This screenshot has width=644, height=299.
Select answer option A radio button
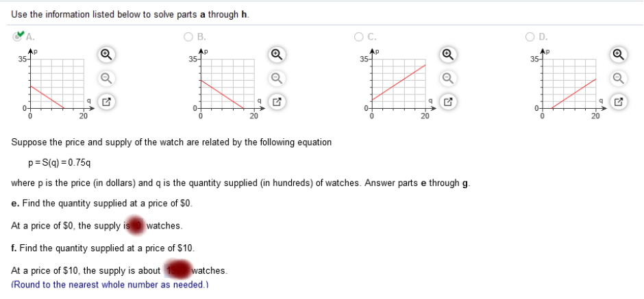click(x=17, y=36)
